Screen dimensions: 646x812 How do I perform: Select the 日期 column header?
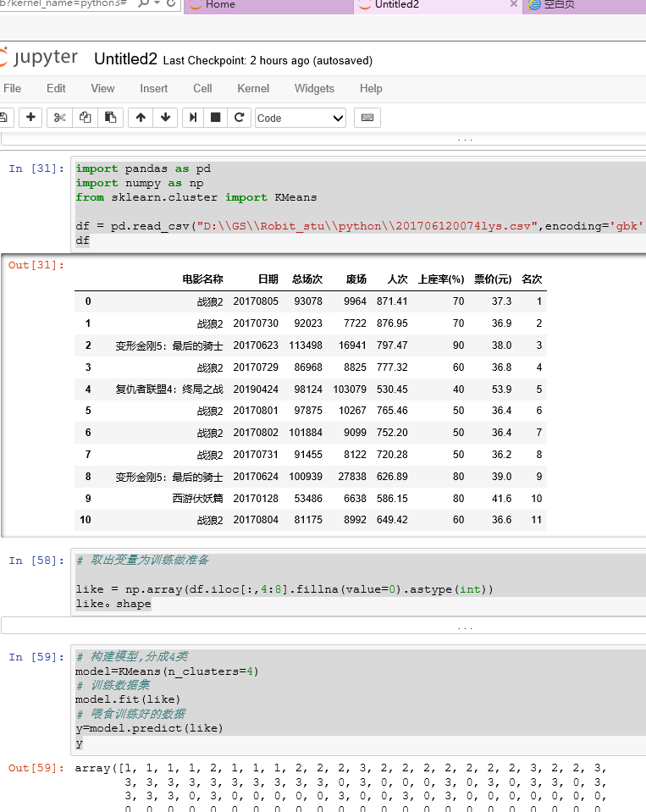268,279
